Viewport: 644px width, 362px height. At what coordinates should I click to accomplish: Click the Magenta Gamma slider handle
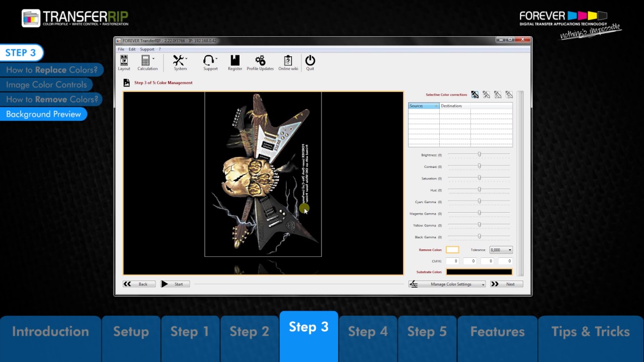479,213
